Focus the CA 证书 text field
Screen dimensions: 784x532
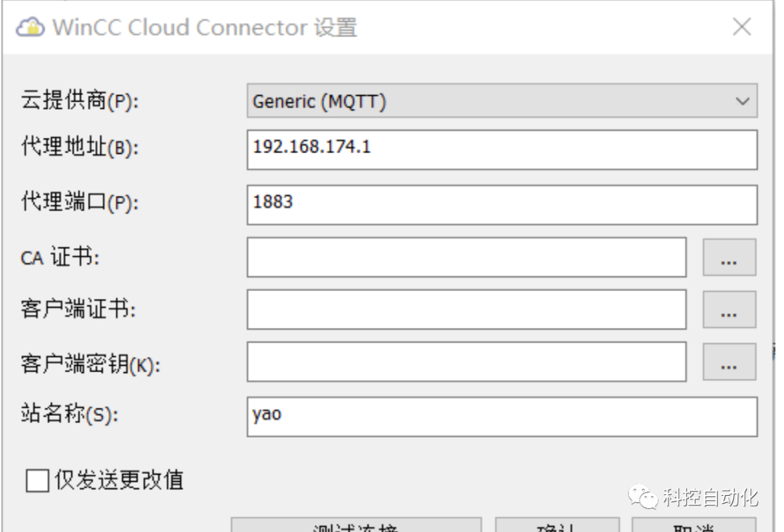[466, 257]
